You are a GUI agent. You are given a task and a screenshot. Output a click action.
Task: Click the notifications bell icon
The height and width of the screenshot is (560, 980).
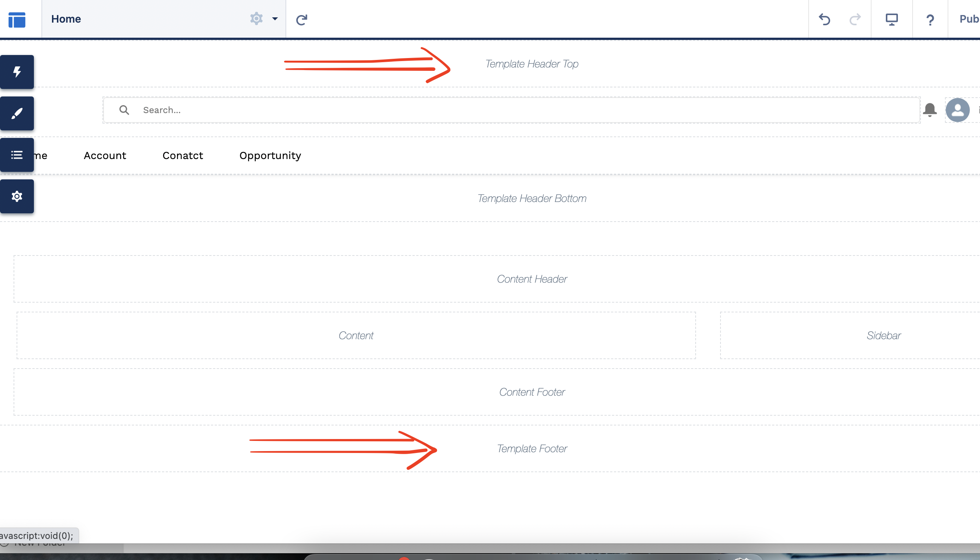pos(930,110)
